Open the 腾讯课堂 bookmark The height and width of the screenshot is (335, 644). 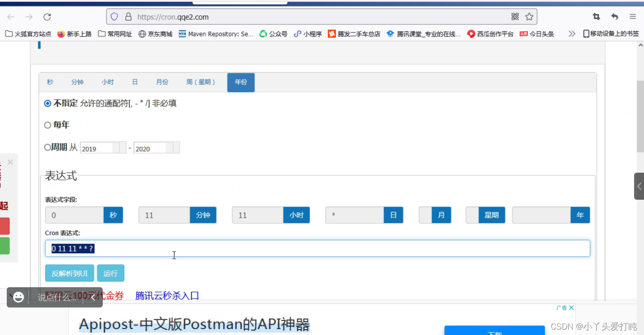coord(424,34)
